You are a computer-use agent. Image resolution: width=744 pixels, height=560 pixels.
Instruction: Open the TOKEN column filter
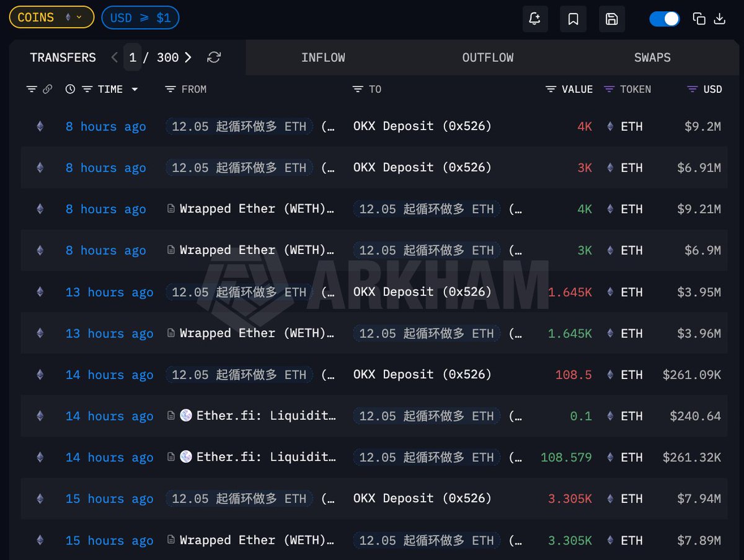point(609,89)
